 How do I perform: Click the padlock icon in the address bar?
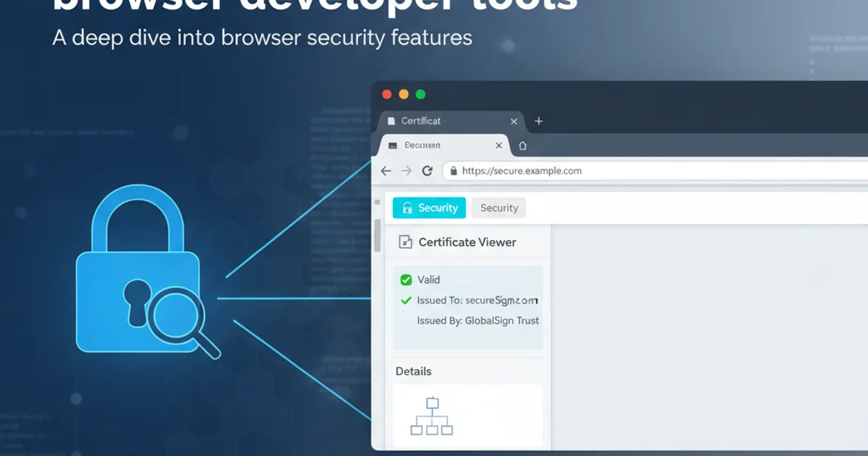click(454, 172)
